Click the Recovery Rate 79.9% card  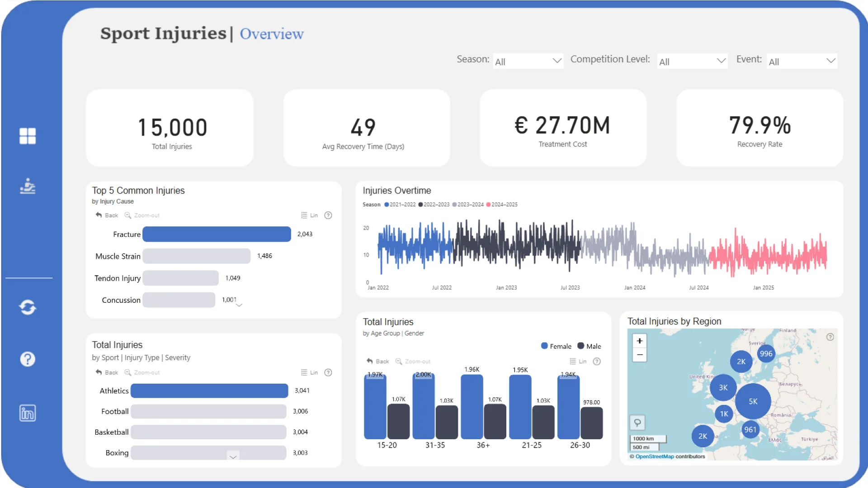click(759, 128)
